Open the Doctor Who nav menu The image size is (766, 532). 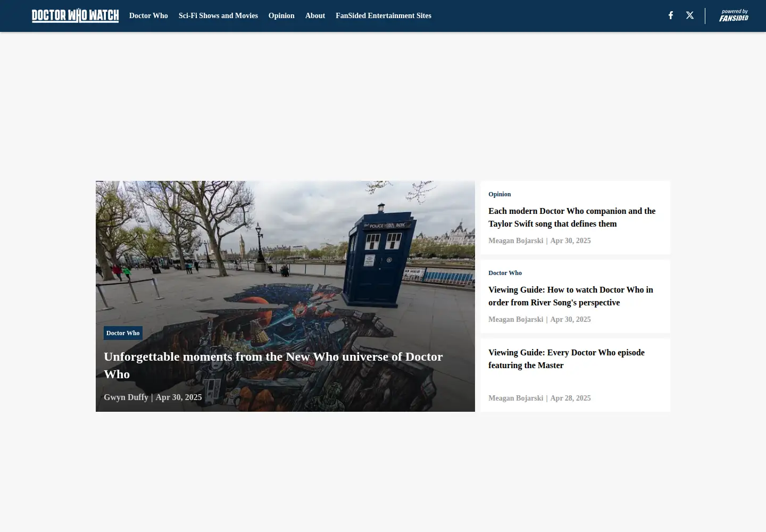click(x=148, y=16)
